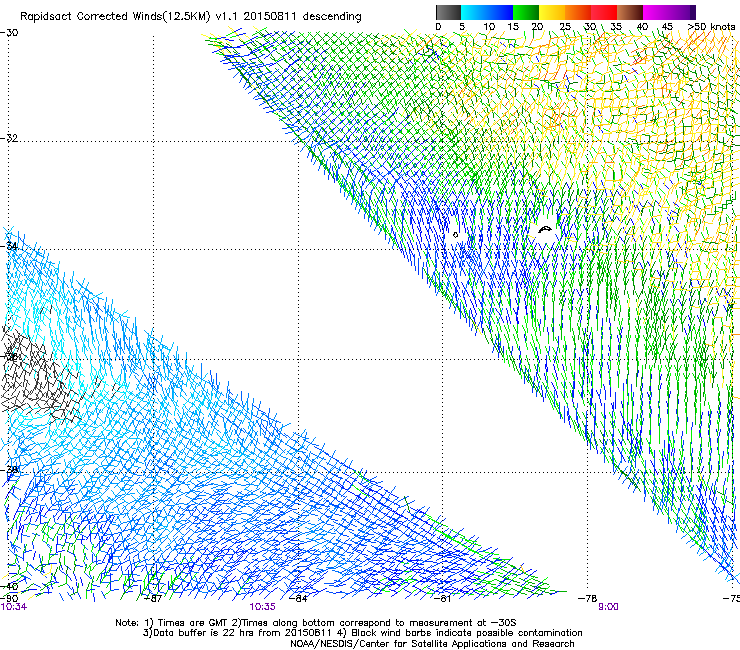Image resolution: width=740 pixels, height=650 pixels.
Task: Click the dark purple 45-50 knots legend swatch
Action: point(682,12)
